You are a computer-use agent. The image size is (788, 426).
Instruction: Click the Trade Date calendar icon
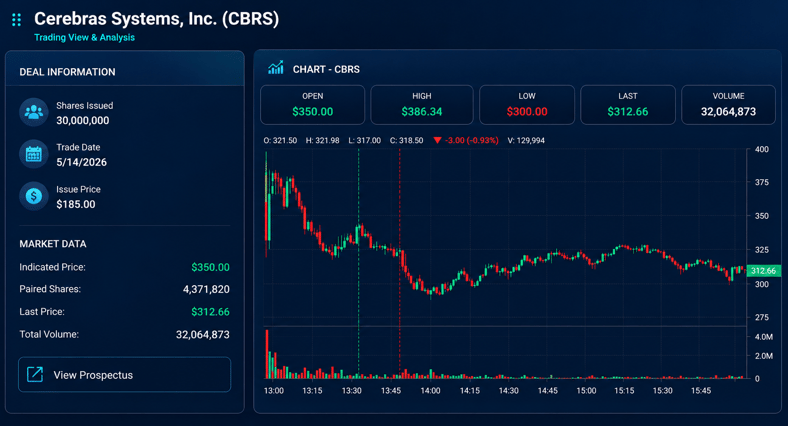(34, 154)
